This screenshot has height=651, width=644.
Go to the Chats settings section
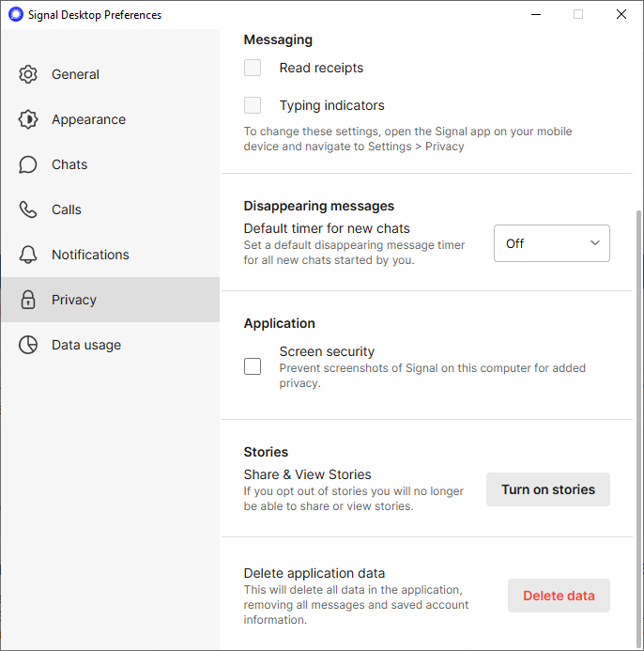(111, 164)
